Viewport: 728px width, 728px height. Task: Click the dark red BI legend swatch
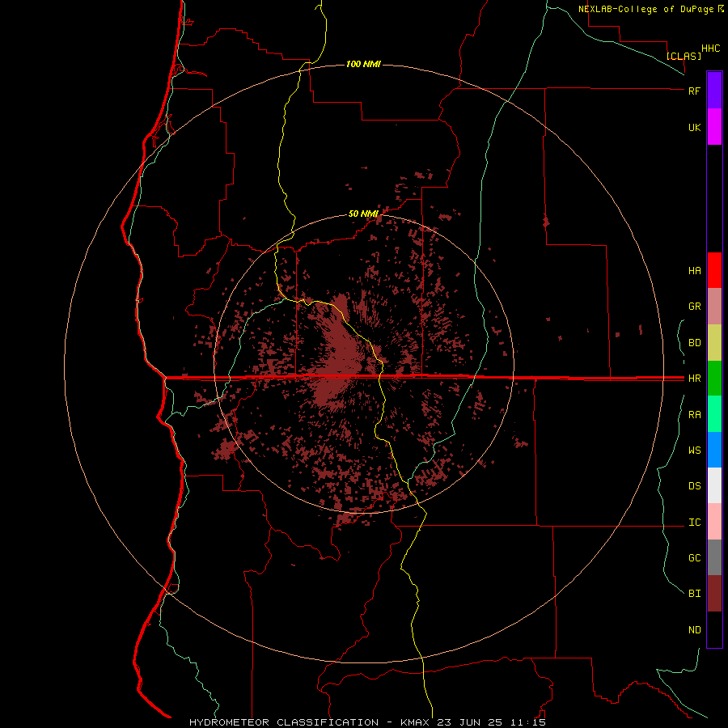click(714, 594)
